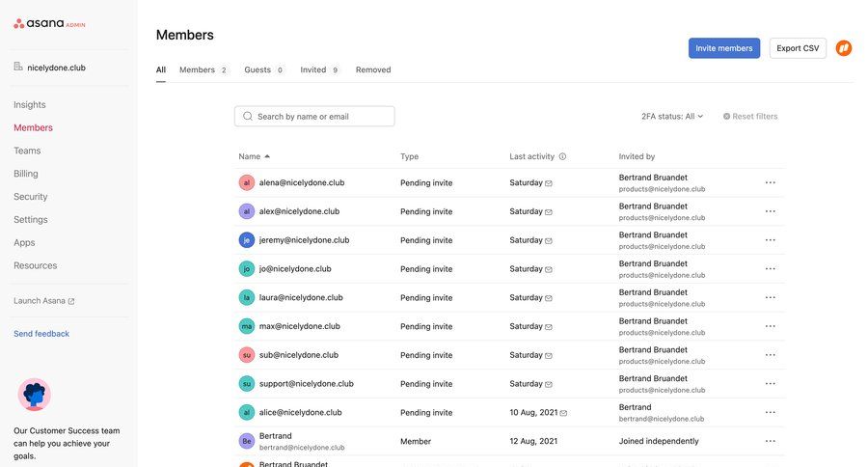Click the Last activity column header
Viewport: 868px width, 467px height.
click(531, 156)
